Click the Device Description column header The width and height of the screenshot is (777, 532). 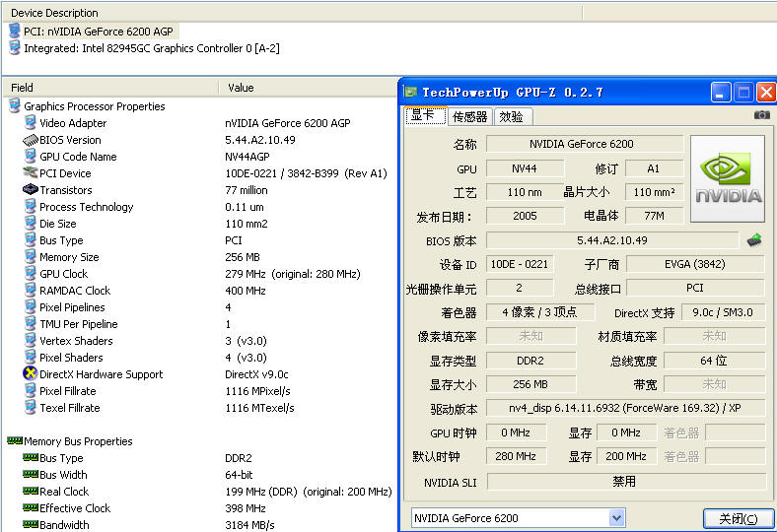point(293,13)
